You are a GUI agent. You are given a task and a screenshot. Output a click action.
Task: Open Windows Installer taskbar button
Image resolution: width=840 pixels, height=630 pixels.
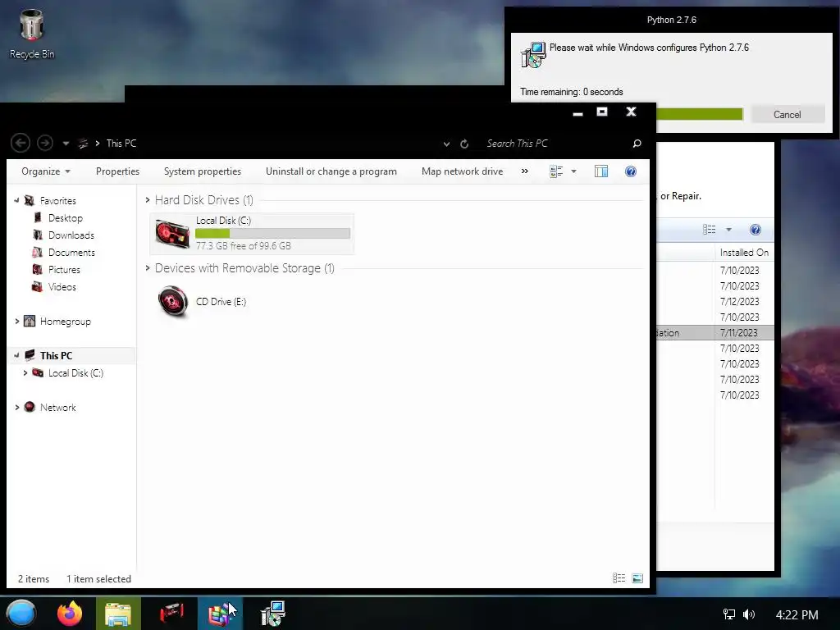(x=272, y=614)
